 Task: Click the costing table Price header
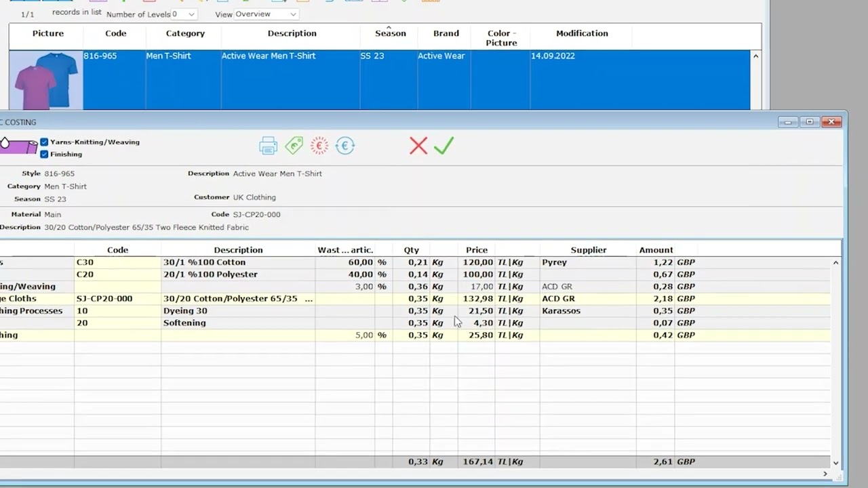point(477,250)
